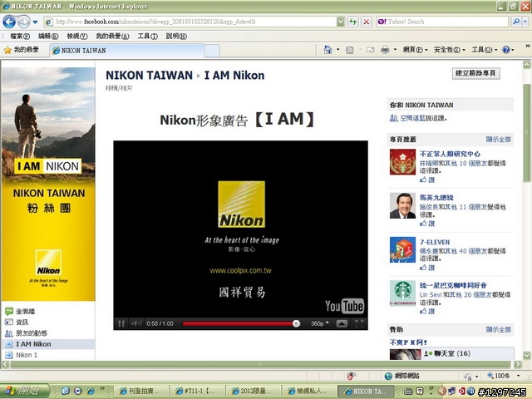The image size is (532, 399).
Task: Open the 360p video quality selector
Action: tap(319, 323)
